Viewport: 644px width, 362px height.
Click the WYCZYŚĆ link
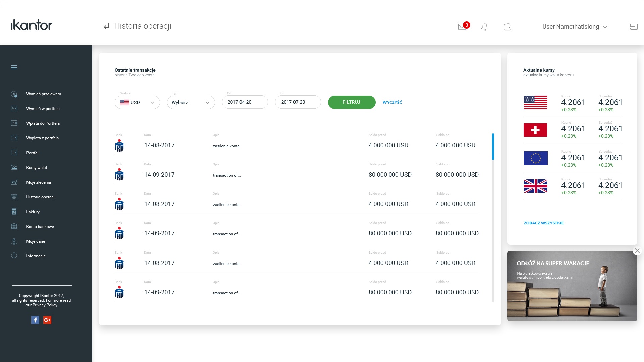pyautogui.click(x=392, y=102)
